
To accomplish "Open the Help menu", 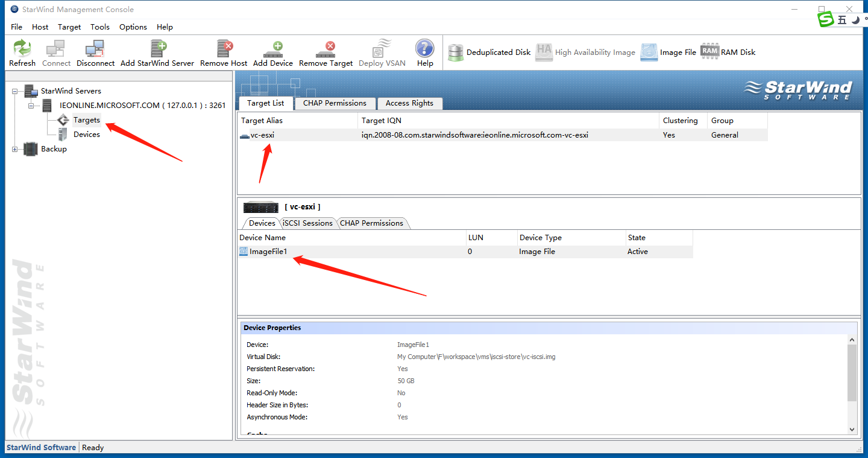I will [165, 27].
